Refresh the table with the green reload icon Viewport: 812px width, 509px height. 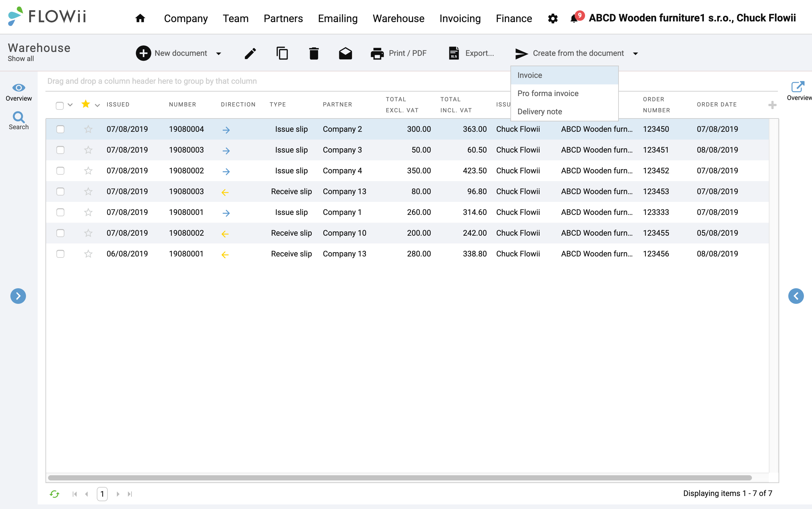[54, 494]
